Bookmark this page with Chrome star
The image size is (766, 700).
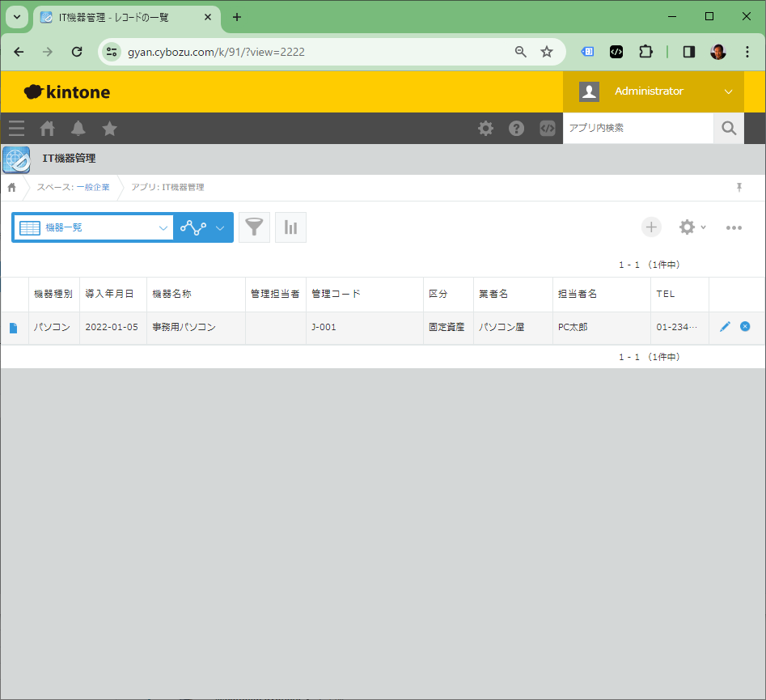pos(547,52)
